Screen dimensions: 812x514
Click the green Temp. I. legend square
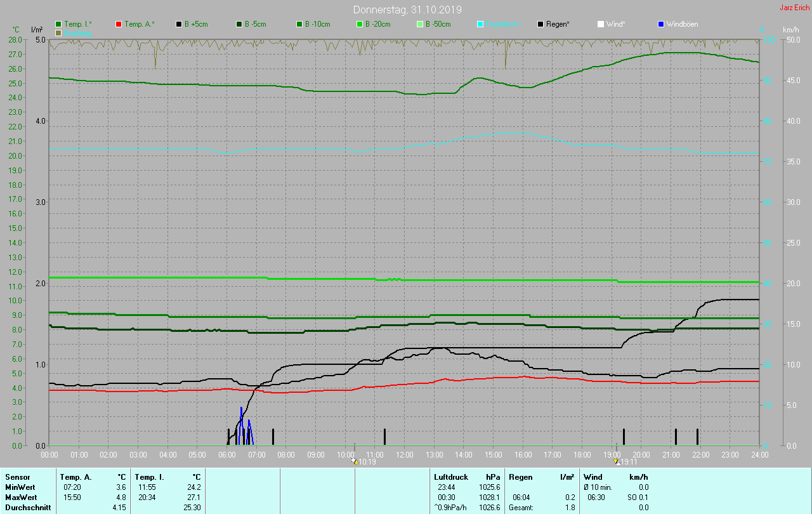pos(59,24)
